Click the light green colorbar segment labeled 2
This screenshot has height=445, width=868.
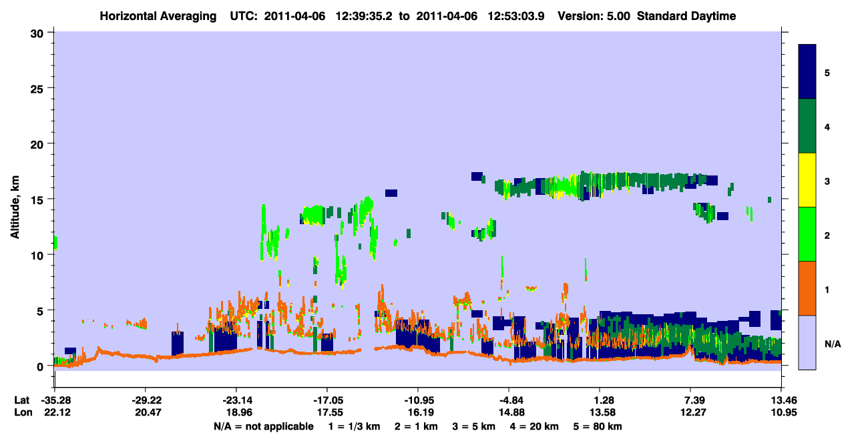pos(807,234)
